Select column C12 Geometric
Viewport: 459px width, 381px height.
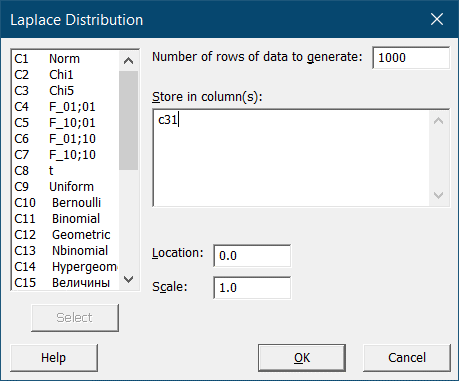point(66,235)
